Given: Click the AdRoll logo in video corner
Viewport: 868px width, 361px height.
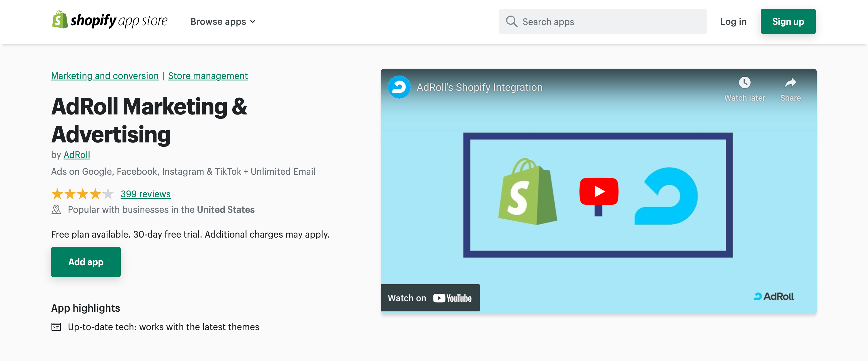Looking at the screenshot, I should pos(773,296).
